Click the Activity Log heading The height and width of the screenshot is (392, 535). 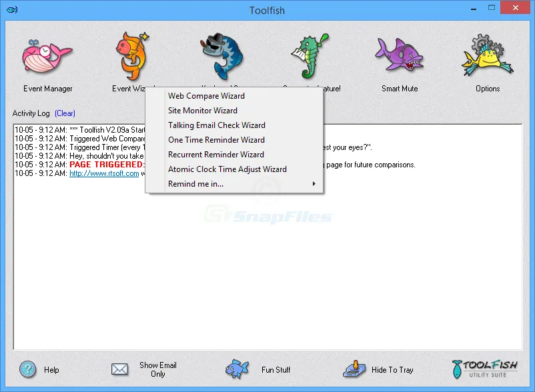click(x=31, y=113)
